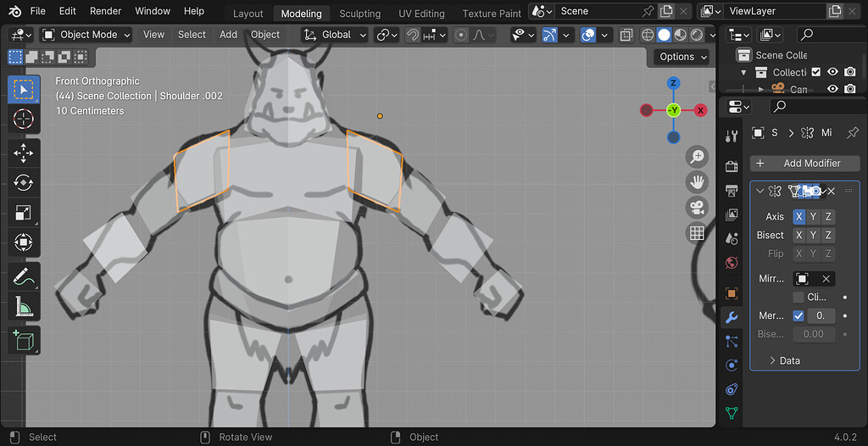
Task: Click the Blender logo menu
Action: (14, 11)
